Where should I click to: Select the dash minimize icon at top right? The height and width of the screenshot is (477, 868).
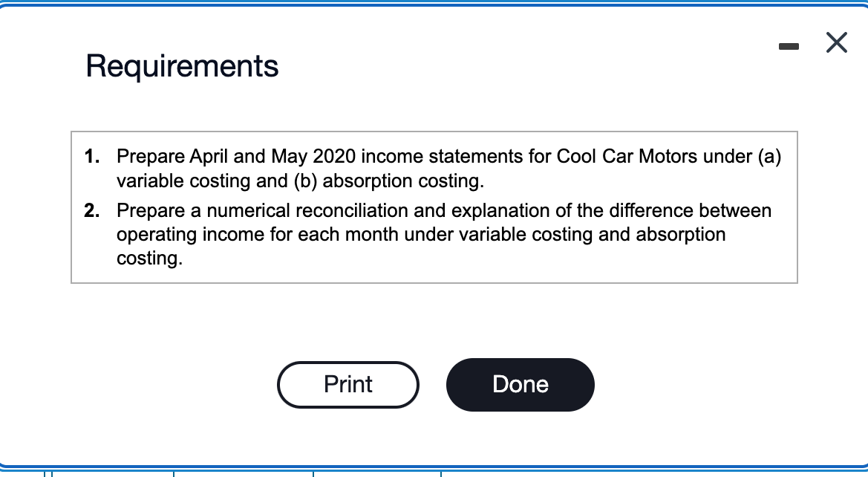[x=789, y=45]
